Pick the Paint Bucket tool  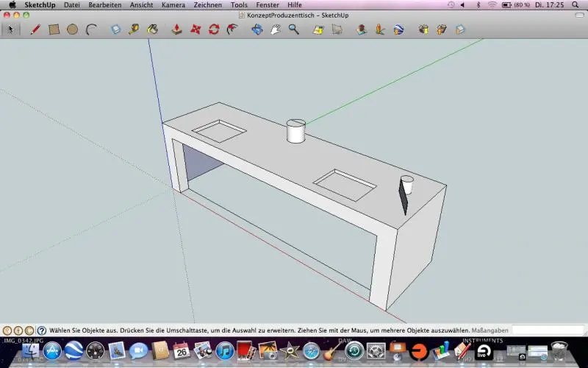point(152,30)
